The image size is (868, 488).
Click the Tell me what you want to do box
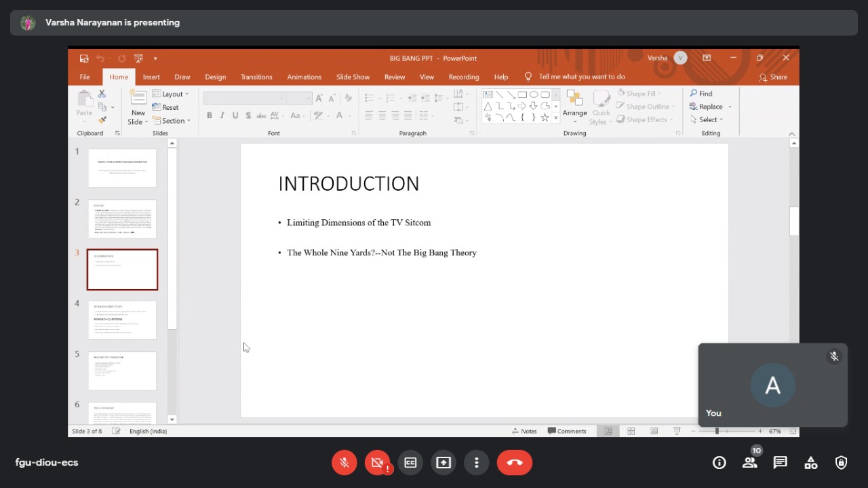click(x=582, y=77)
